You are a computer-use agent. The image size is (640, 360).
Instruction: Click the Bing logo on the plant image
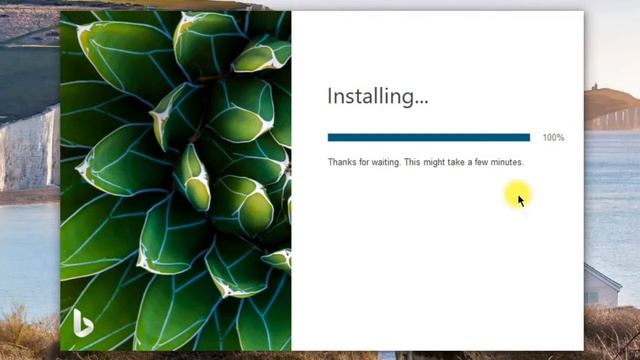click(x=83, y=323)
